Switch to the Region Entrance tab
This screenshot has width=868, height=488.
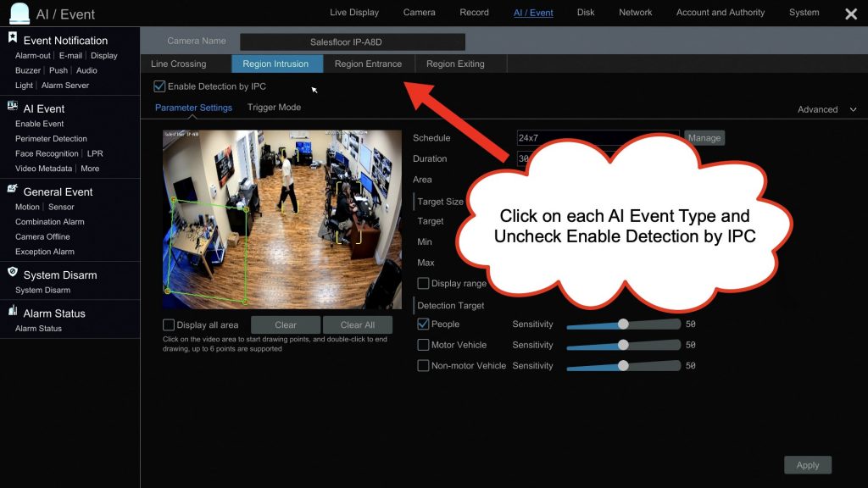click(368, 64)
